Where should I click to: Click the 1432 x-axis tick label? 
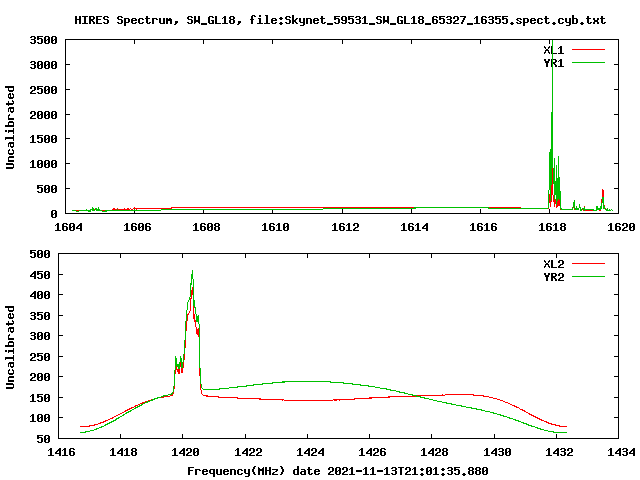coord(559,452)
